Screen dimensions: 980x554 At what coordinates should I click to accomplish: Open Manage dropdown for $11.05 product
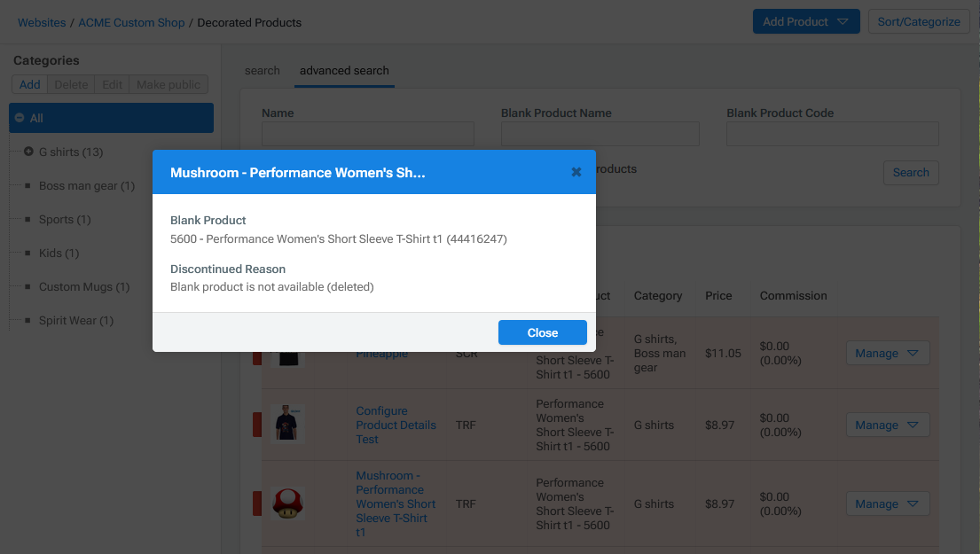click(x=888, y=353)
